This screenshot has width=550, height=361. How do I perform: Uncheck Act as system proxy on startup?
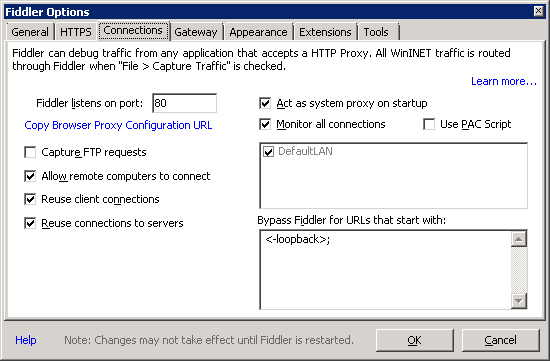coord(265,103)
